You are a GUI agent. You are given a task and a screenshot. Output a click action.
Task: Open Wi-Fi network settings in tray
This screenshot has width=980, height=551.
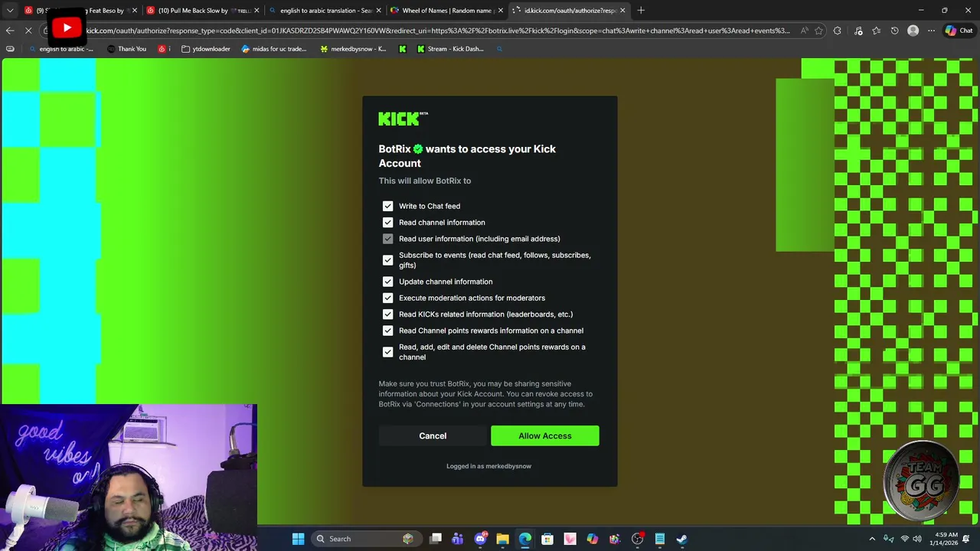pyautogui.click(x=904, y=539)
